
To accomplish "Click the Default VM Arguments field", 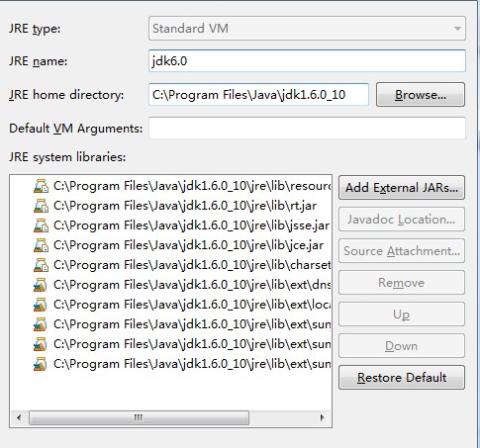I will tap(307, 128).
